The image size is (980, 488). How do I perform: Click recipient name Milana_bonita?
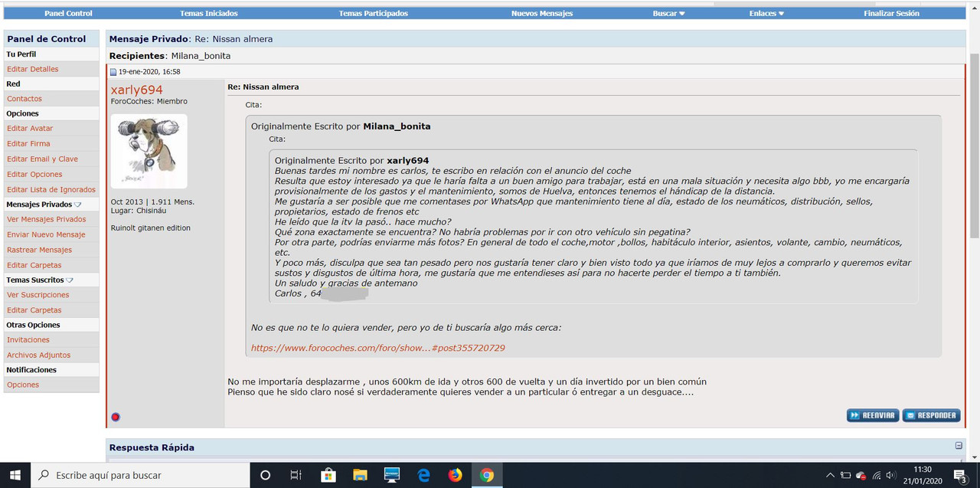[201, 56]
